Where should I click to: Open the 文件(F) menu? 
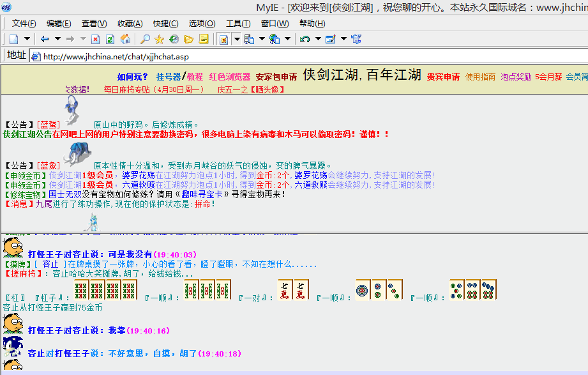click(24, 24)
